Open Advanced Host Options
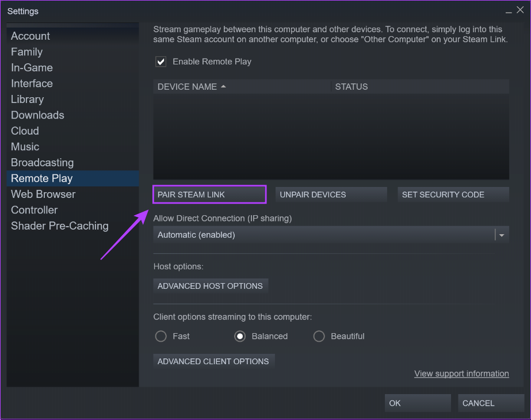This screenshot has height=420, width=531. (x=211, y=286)
